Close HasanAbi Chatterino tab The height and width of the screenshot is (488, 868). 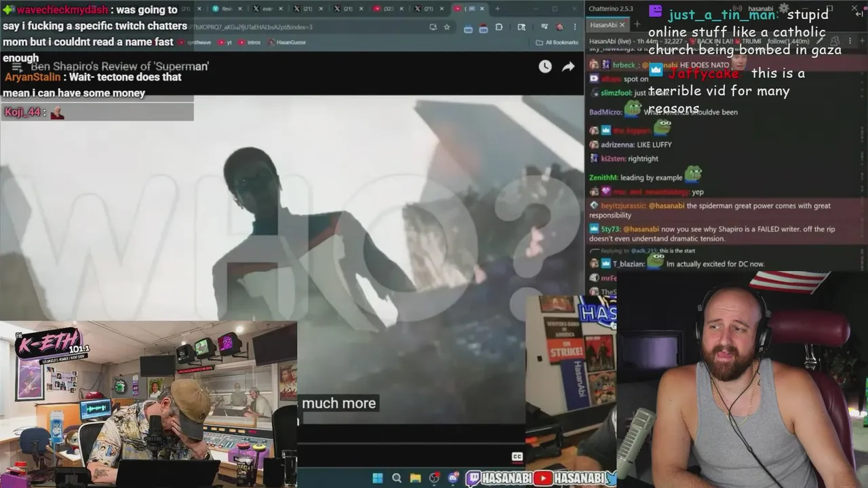tap(622, 24)
